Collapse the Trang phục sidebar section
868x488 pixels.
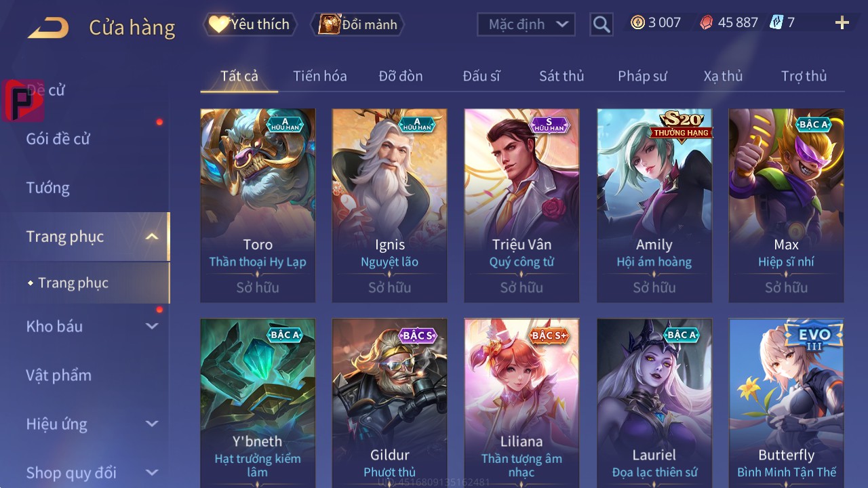152,237
